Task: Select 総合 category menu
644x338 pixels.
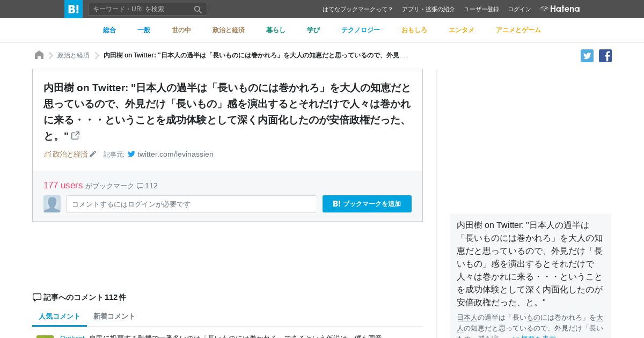Action: [109, 30]
